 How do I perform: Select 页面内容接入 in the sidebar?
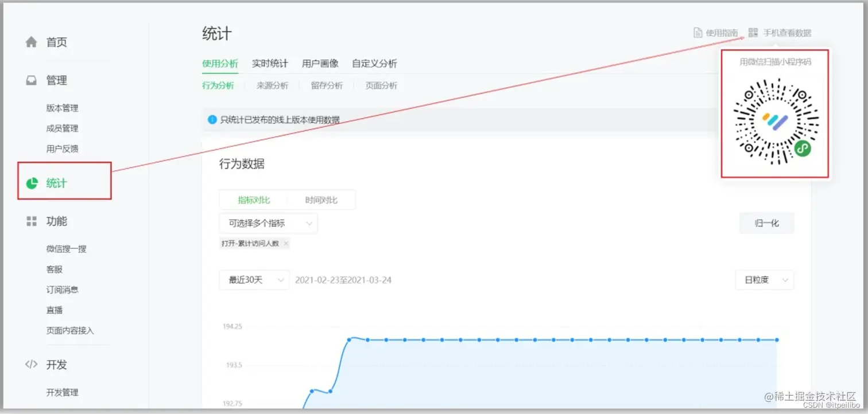point(70,331)
